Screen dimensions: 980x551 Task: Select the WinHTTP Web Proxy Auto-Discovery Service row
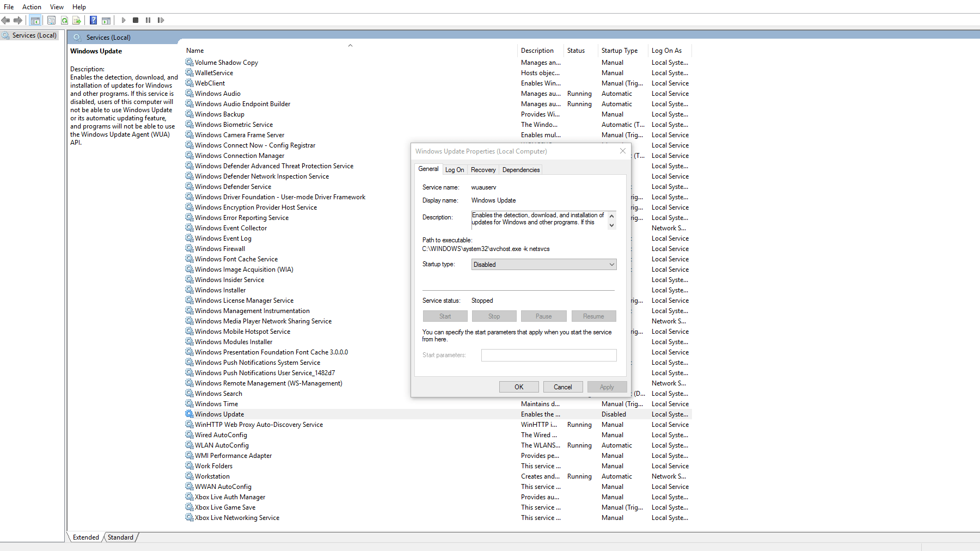[437, 425]
